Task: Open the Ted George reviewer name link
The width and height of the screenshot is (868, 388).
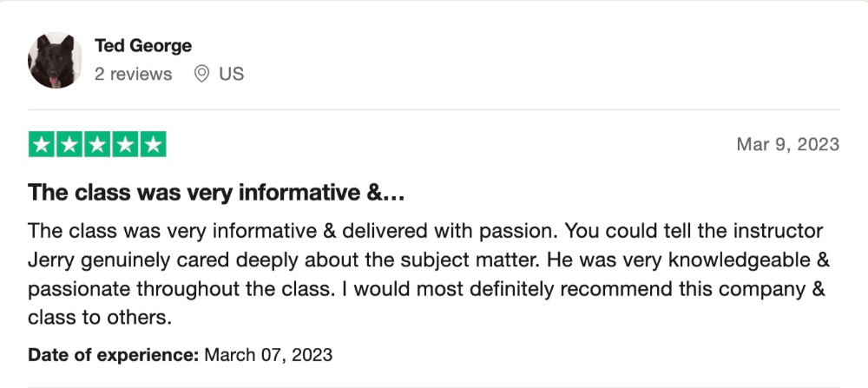Action: [143, 45]
